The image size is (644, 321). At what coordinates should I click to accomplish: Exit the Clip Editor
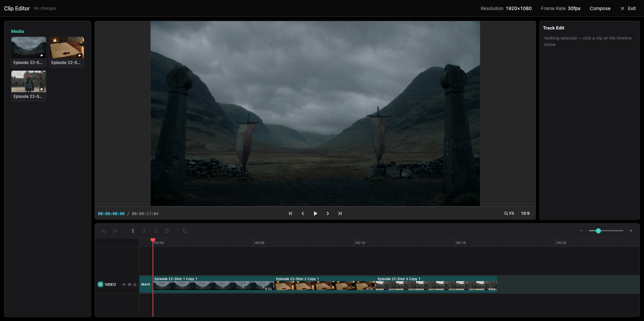[628, 8]
